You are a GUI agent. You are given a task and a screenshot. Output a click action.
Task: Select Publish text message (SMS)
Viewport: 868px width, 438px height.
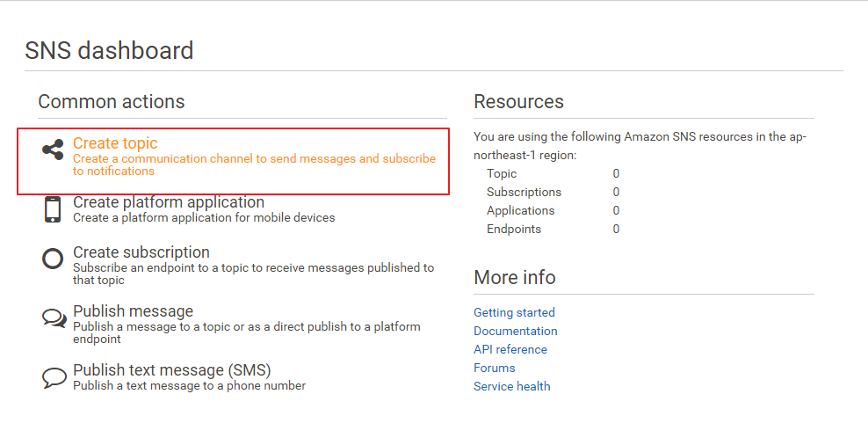point(171,370)
